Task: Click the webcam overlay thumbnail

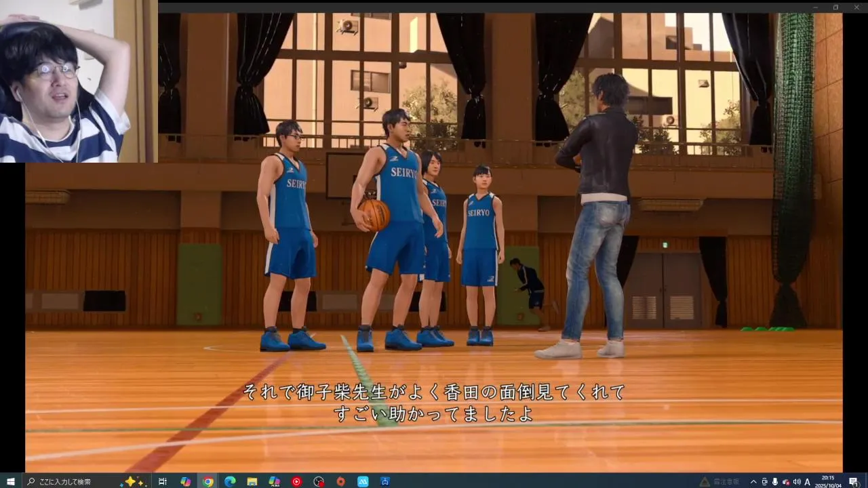Action: 79,81
